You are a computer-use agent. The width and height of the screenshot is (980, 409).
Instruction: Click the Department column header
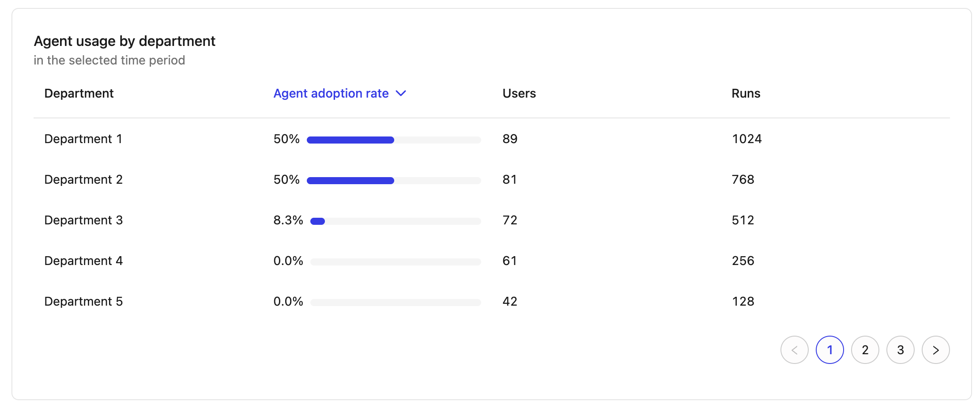(x=79, y=94)
